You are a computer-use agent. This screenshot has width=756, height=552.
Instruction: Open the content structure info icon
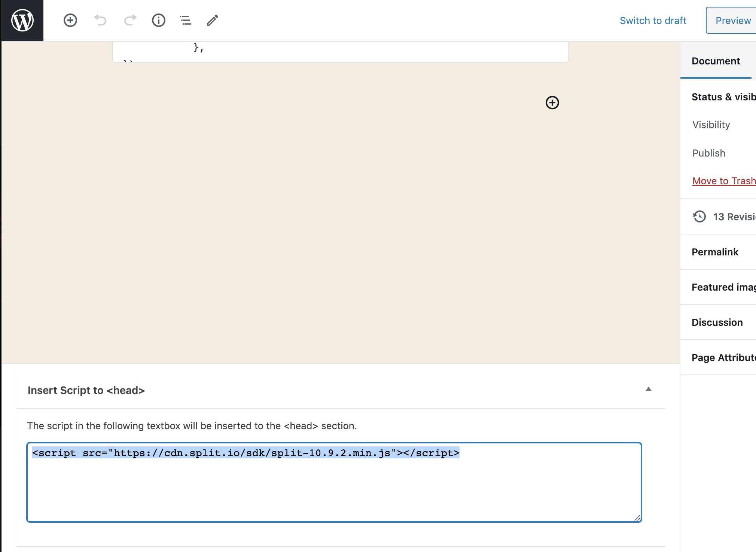coord(159,20)
